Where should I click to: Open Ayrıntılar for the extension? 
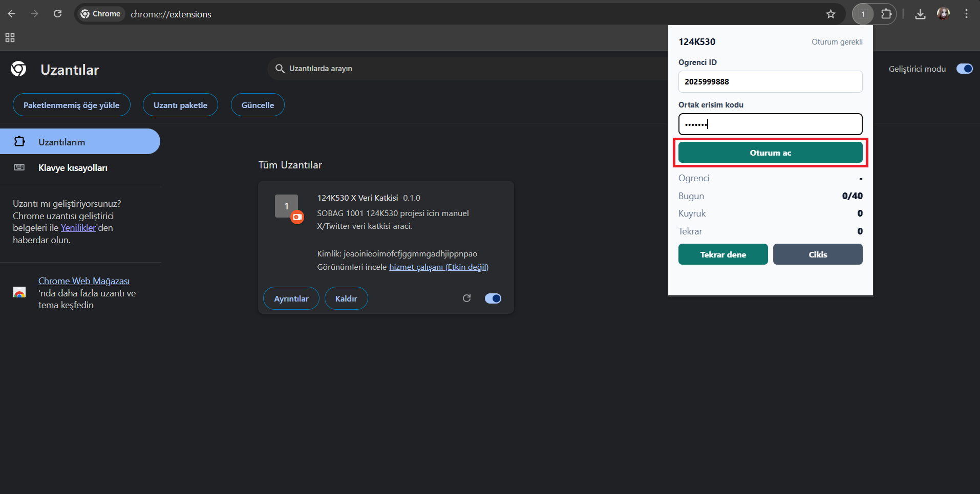tap(291, 298)
